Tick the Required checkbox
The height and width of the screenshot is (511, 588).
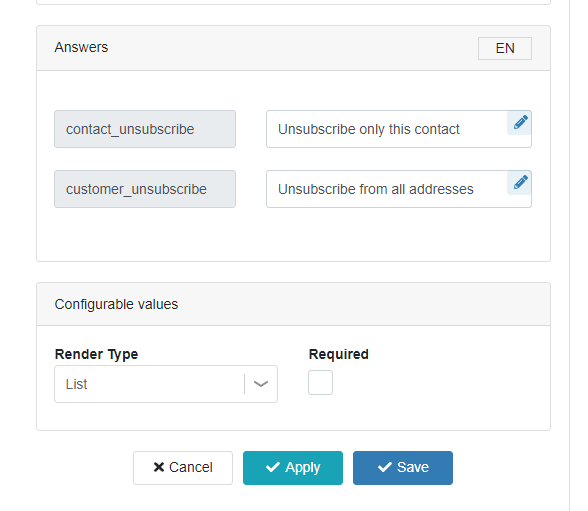pos(320,382)
